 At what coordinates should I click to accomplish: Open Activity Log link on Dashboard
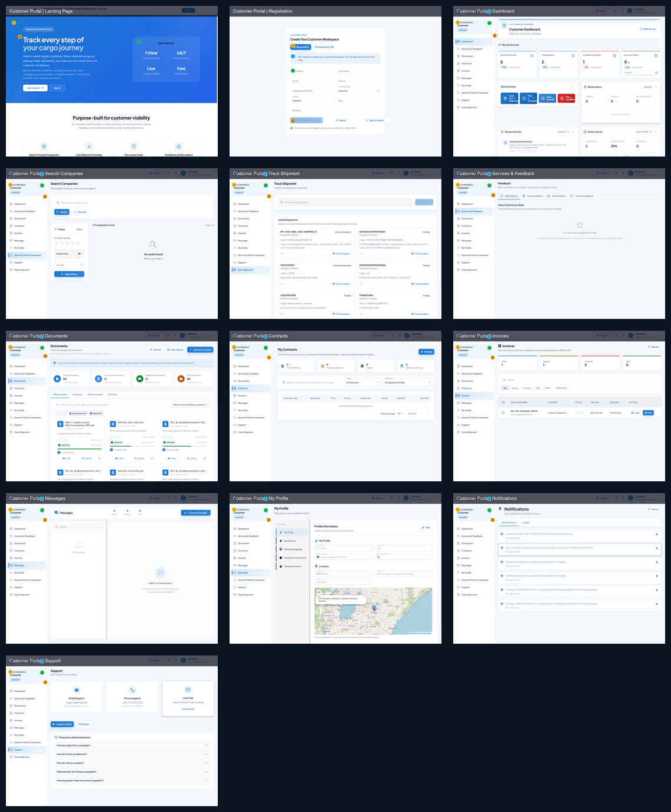[647, 29]
